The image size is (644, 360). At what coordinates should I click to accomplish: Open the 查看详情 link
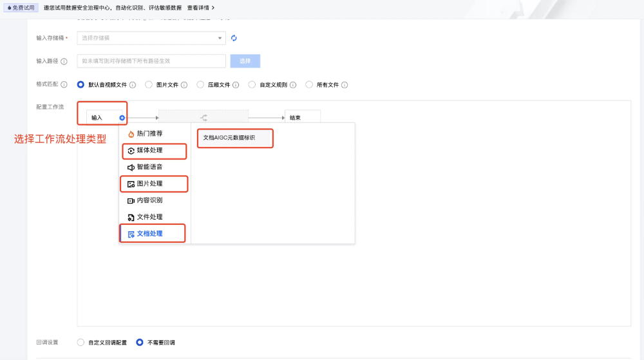[x=201, y=8]
